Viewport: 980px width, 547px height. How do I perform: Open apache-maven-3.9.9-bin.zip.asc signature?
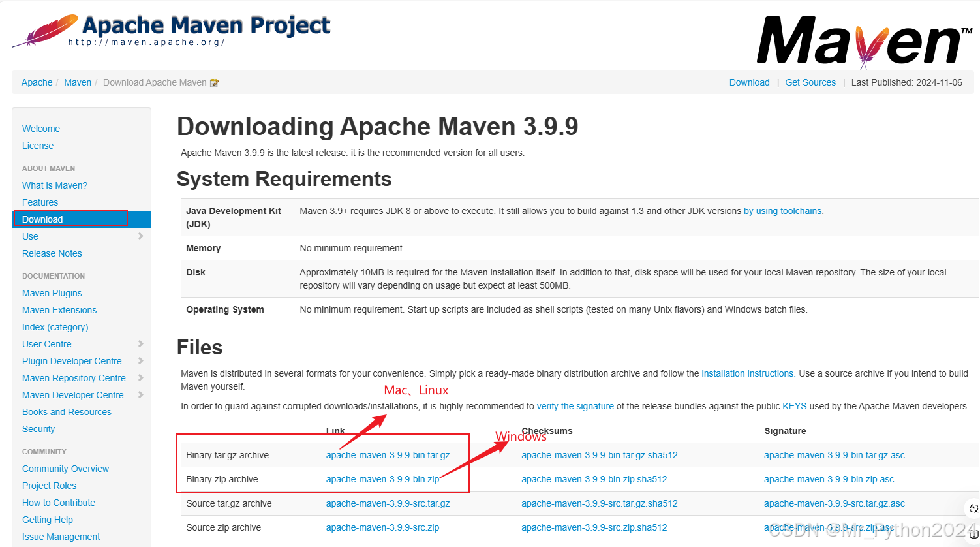829,479
